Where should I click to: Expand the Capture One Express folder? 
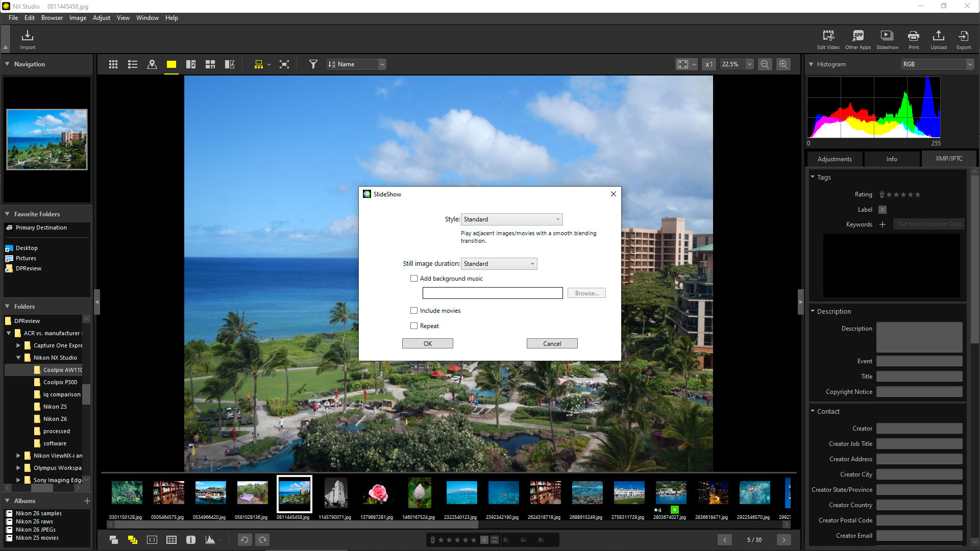pyautogui.click(x=18, y=345)
